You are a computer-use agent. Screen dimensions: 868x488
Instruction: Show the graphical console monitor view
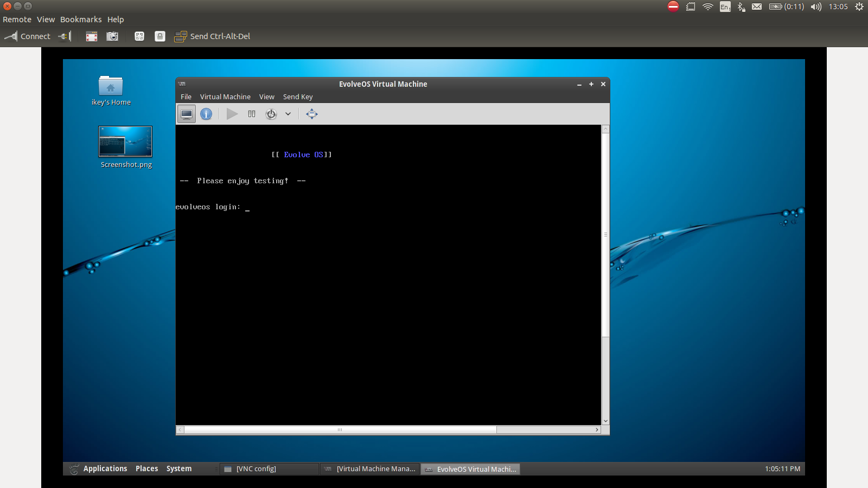(187, 114)
